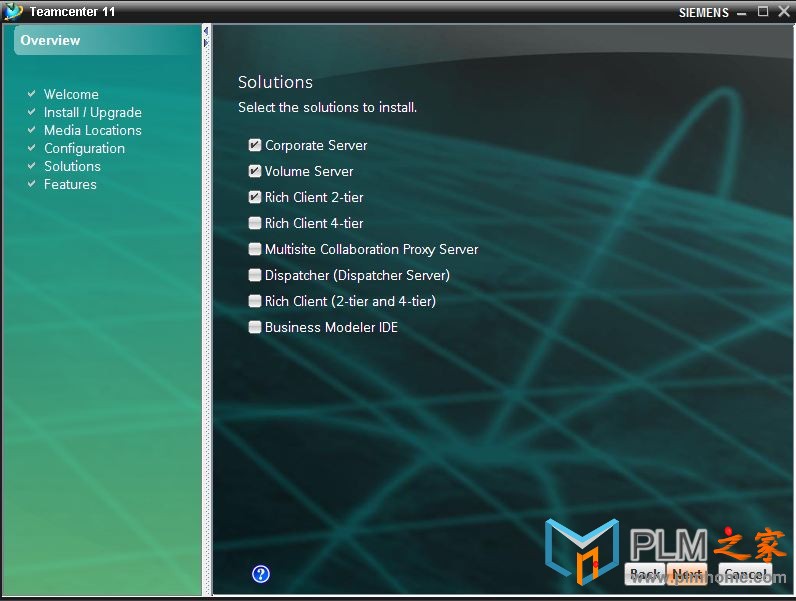
Task: Enable Business Modeler IDE checkbox
Action: point(255,327)
